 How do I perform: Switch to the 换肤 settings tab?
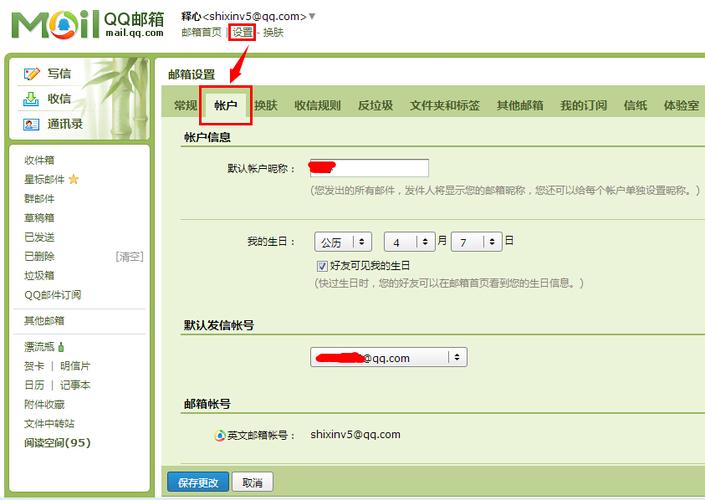pyautogui.click(x=266, y=106)
